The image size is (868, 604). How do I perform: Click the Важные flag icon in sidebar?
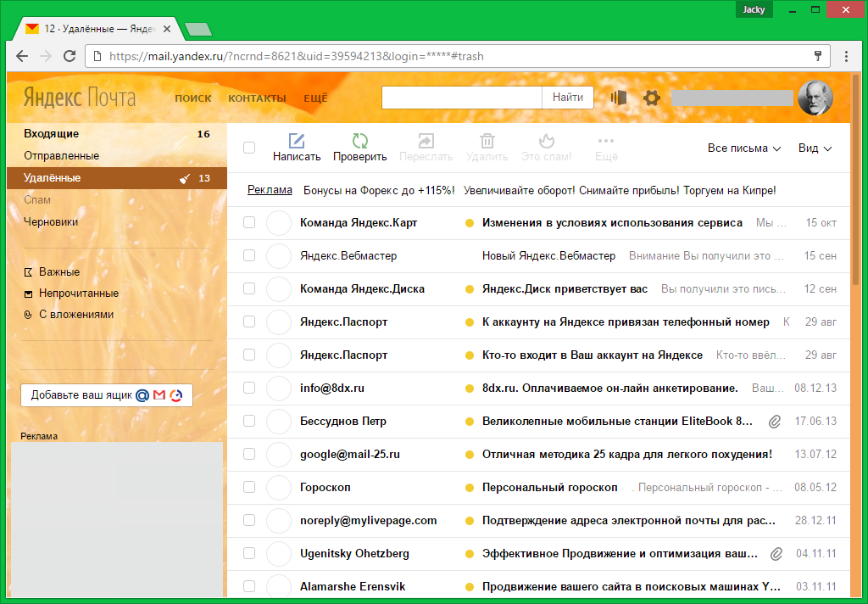pyautogui.click(x=28, y=272)
